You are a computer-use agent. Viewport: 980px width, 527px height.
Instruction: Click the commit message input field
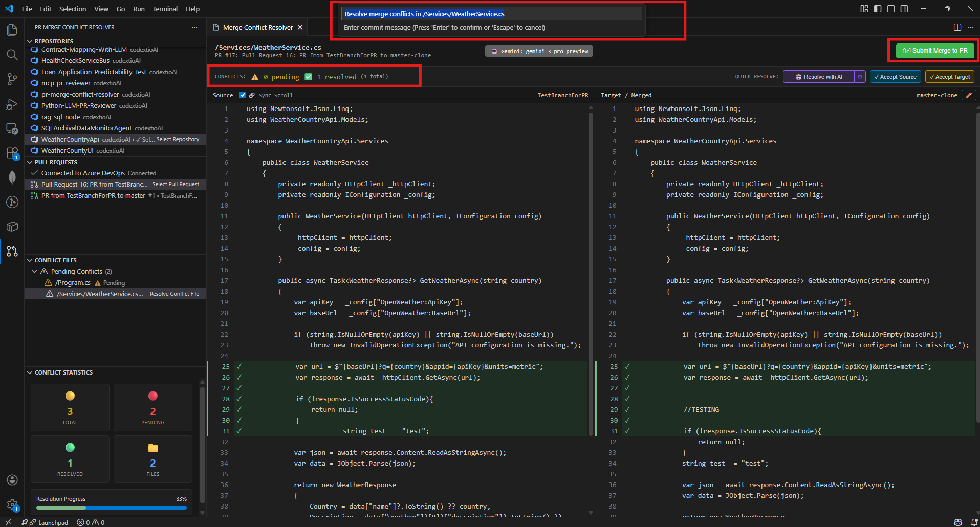pos(491,14)
